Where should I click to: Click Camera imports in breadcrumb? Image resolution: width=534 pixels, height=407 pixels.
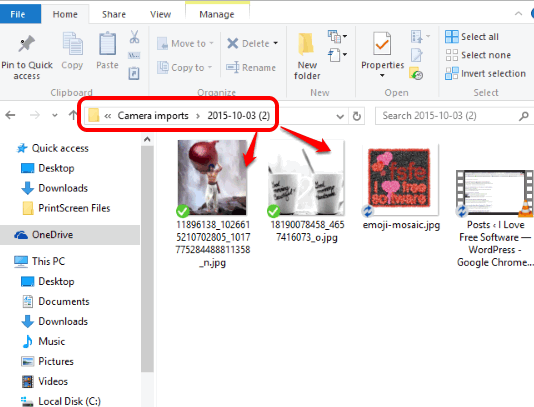(x=153, y=116)
